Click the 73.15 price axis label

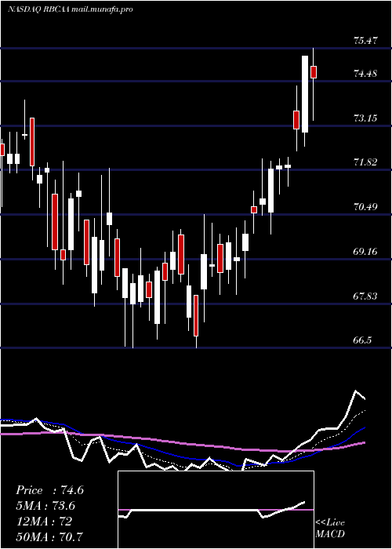click(x=365, y=118)
